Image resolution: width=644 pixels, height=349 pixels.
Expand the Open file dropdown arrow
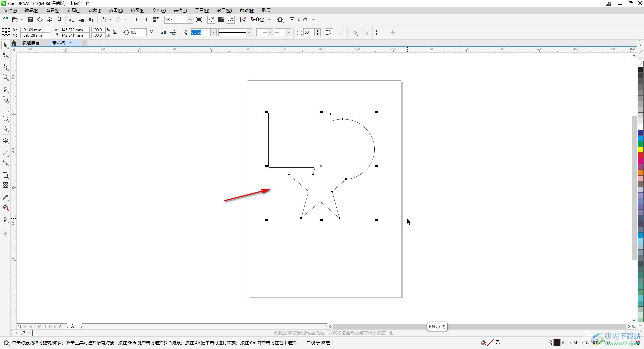point(22,20)
